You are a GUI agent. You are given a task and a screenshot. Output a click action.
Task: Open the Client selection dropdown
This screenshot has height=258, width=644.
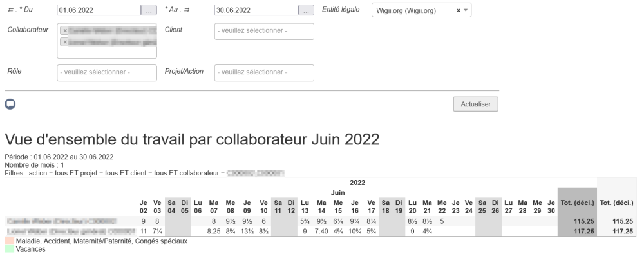click(x=264, y=32)
